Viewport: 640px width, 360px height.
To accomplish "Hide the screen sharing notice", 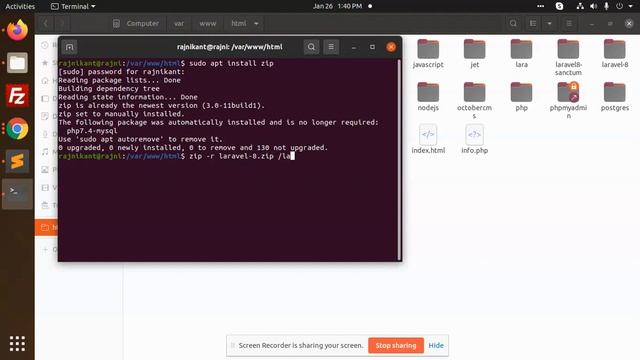I will click(x=436, y=345).
